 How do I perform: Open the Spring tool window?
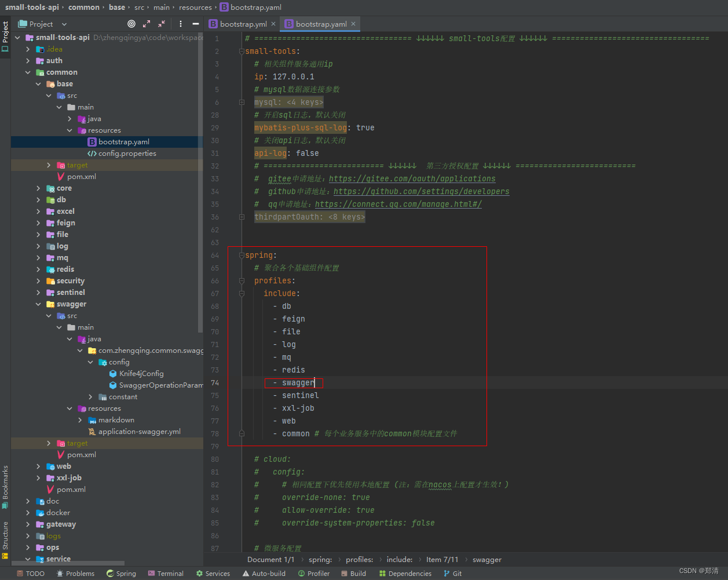(x=121, y=574)
